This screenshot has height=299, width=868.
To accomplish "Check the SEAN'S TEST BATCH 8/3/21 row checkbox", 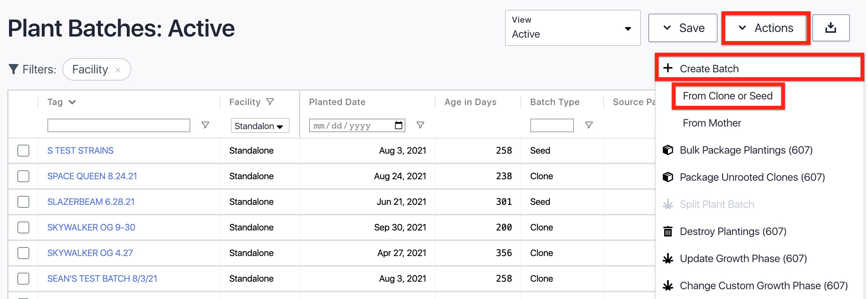I will [x=23, y=279].
